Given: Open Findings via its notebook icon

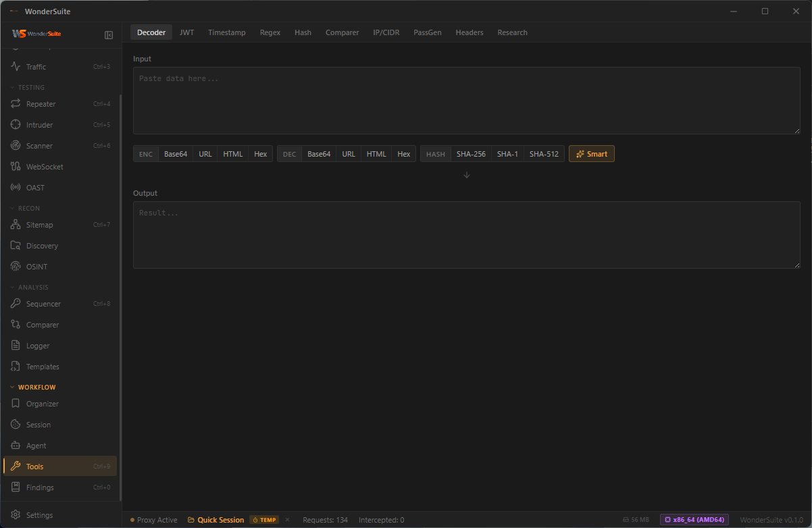Looking at the screenshot, I should pyautogui.click(x=16, y=487).
